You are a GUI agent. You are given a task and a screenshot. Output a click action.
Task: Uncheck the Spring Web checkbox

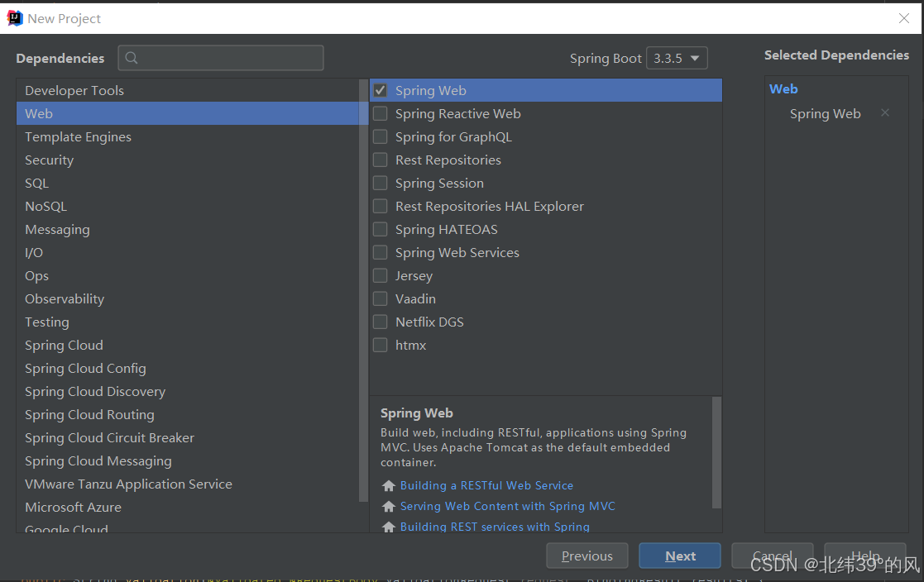[x=381, y=90]
